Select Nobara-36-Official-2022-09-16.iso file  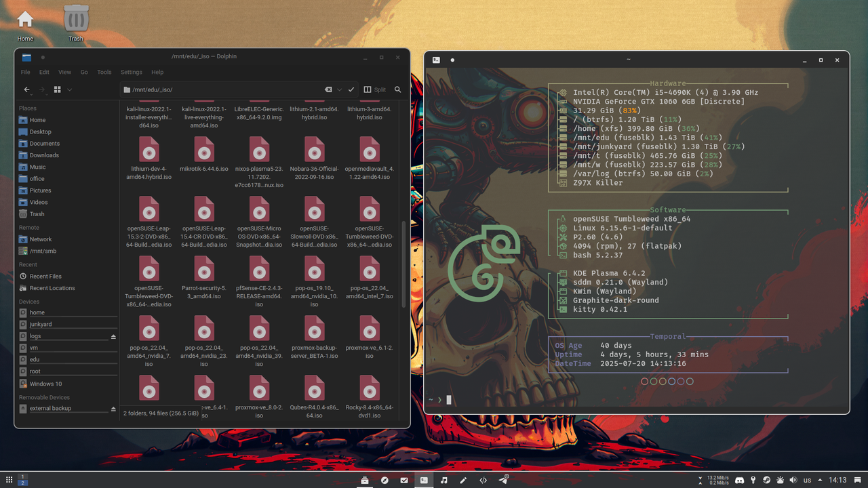(314, 160)
